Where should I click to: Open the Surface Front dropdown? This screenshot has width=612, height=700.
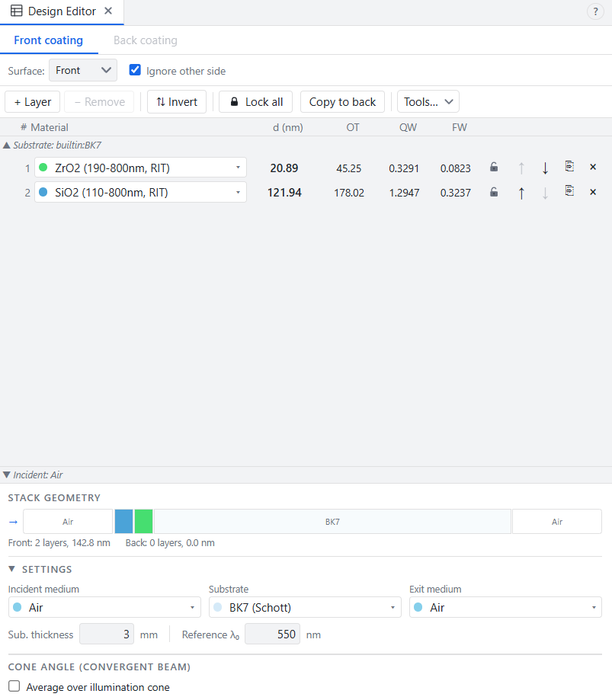[x=83, y=71]
